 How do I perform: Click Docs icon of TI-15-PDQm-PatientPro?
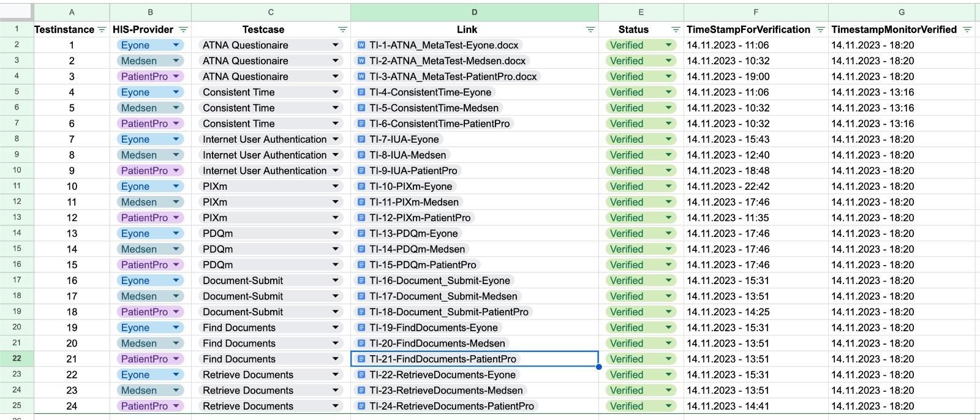point(361,265)
